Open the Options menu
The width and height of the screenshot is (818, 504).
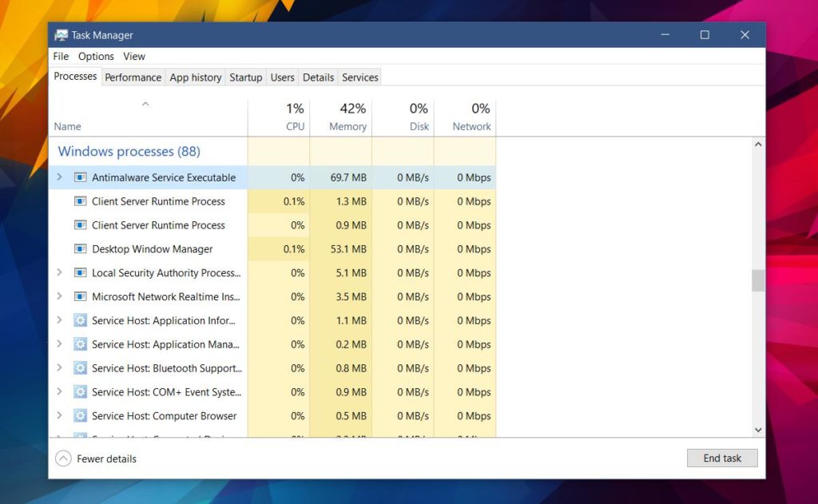(95, 56)
